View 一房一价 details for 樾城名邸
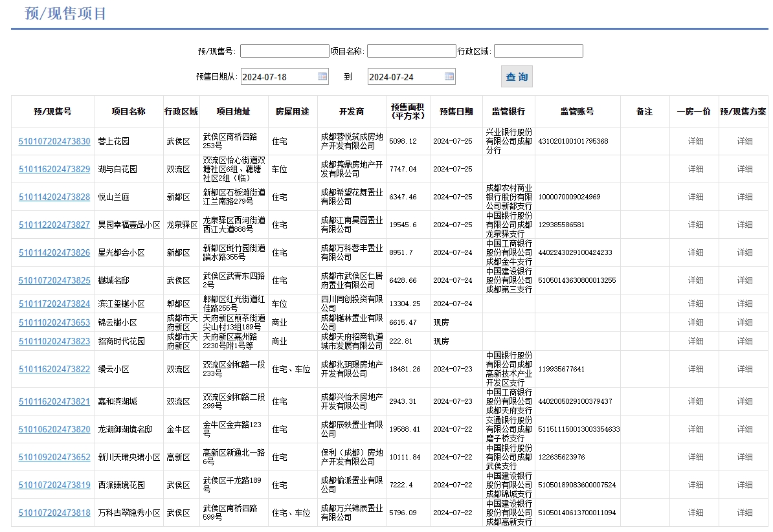The height and width of the screenshot is (532, 773). click(695, 280)
